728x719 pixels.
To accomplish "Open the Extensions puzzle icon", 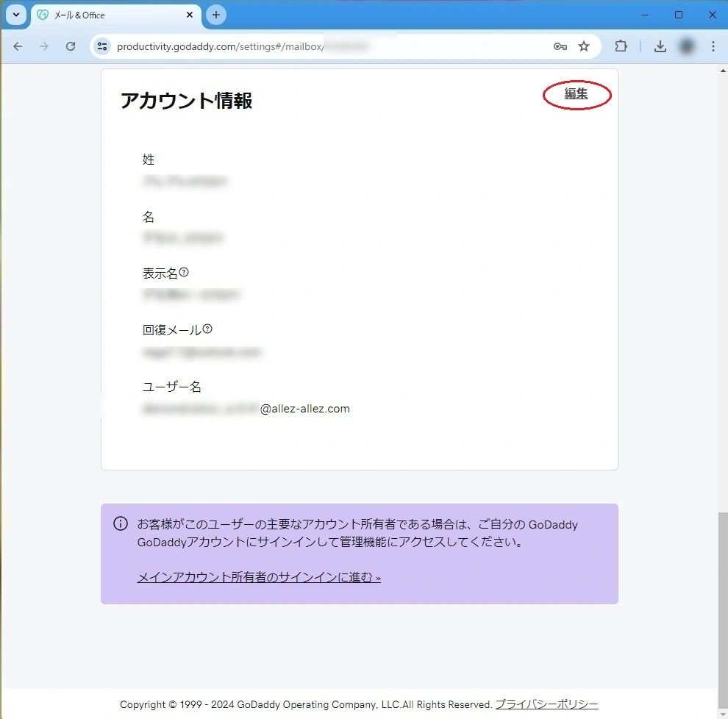I will click(621, 46).
